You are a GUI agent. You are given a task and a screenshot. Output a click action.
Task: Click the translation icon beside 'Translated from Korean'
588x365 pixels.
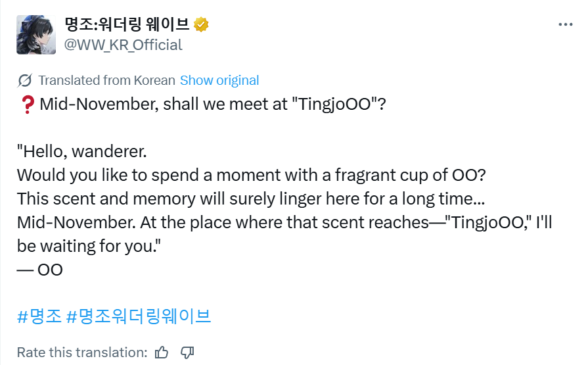25,81
